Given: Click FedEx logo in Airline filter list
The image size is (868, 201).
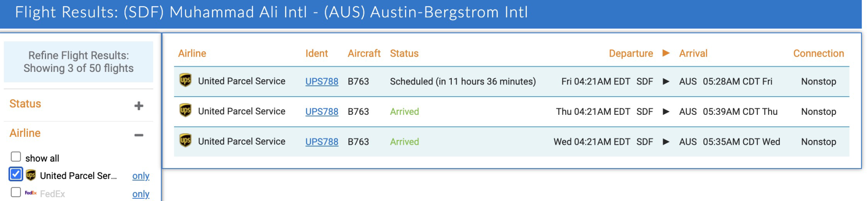Looking at the screenshot, I should pyautogui.click(x=30, y=193).
